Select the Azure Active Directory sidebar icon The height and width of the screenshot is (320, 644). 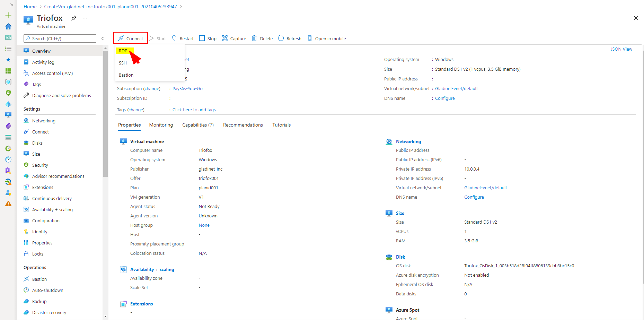8,193
